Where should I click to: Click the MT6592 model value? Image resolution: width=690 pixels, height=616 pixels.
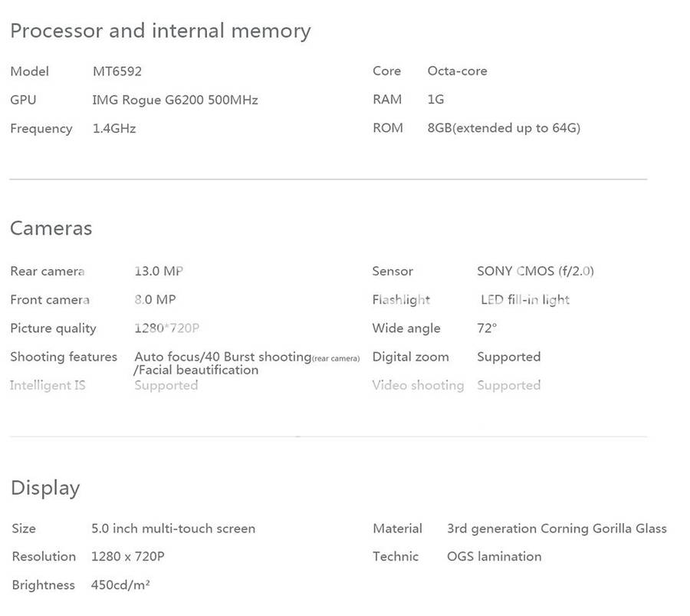117,71
